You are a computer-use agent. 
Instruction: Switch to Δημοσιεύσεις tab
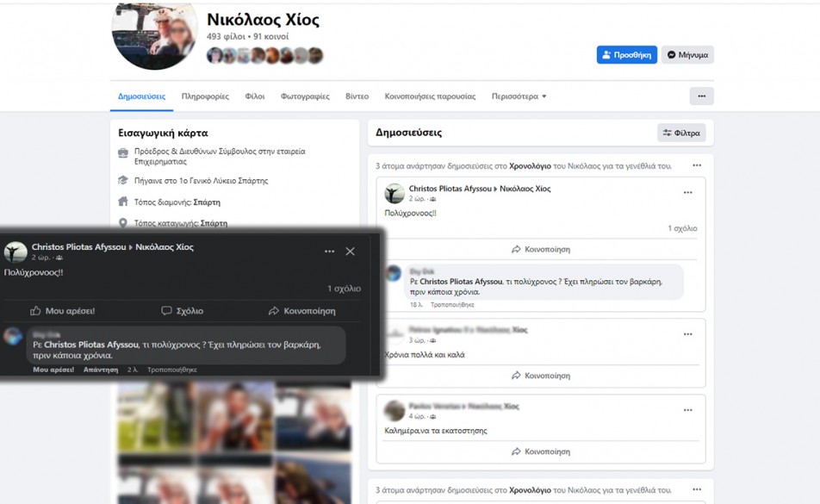point(141,96)
